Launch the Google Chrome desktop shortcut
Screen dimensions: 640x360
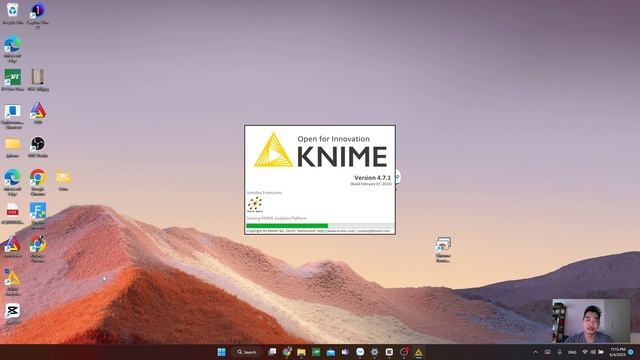point(38,182)
